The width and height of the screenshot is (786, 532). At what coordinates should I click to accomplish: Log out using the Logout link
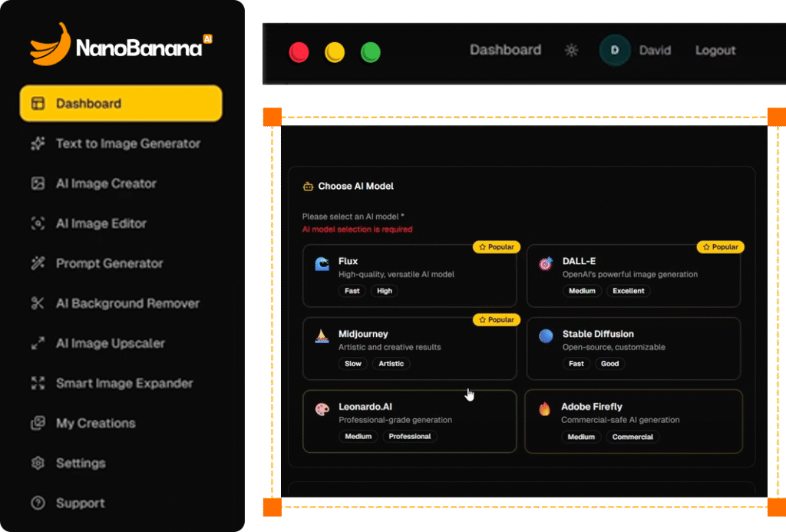(715, 51)
